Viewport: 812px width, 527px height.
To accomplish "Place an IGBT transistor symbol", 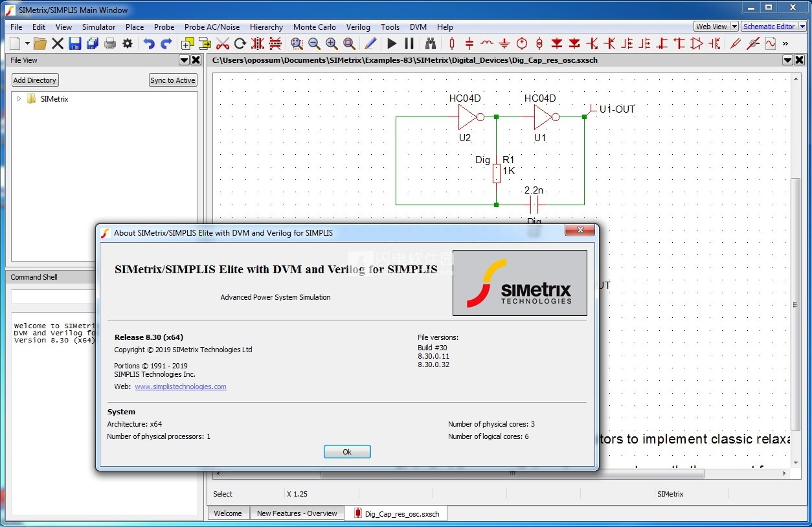I will tap(714, 43).
